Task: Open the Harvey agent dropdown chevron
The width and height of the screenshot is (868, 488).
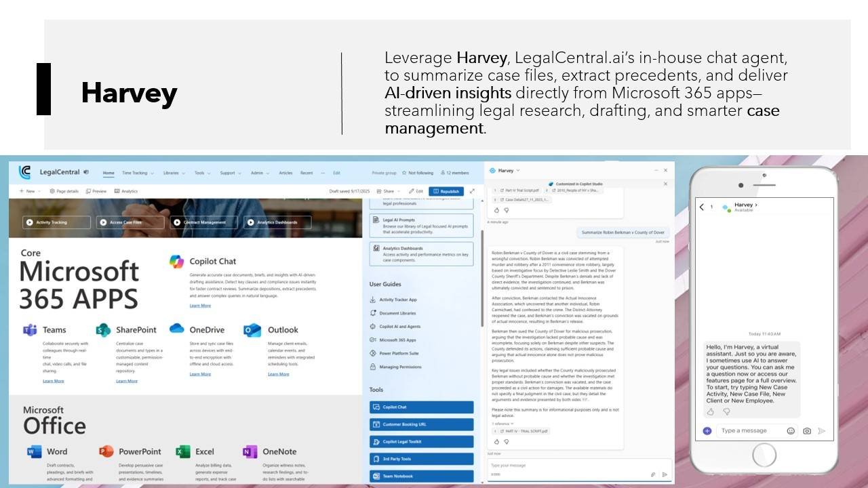Action: (518, 171)
